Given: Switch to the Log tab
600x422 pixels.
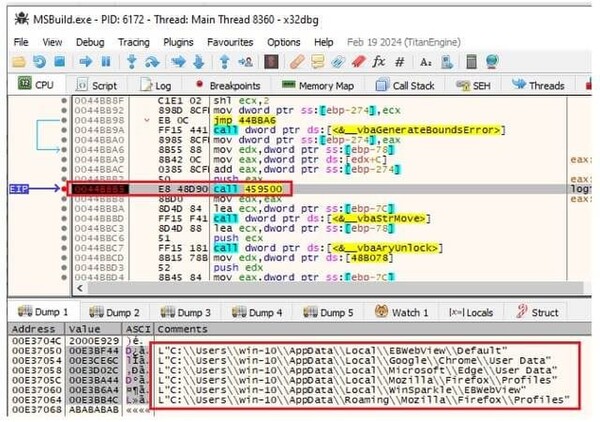Looking at the screenshot, I should pos(155,85).
